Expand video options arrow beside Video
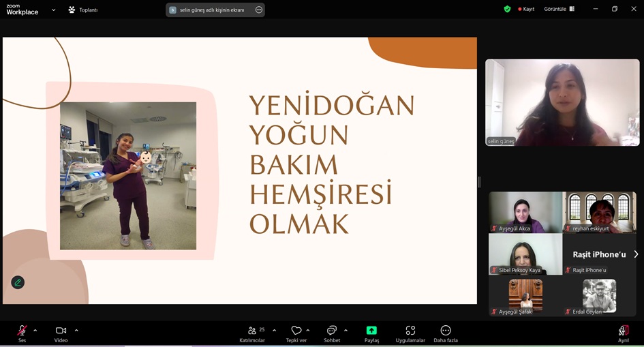 [76, 330]
